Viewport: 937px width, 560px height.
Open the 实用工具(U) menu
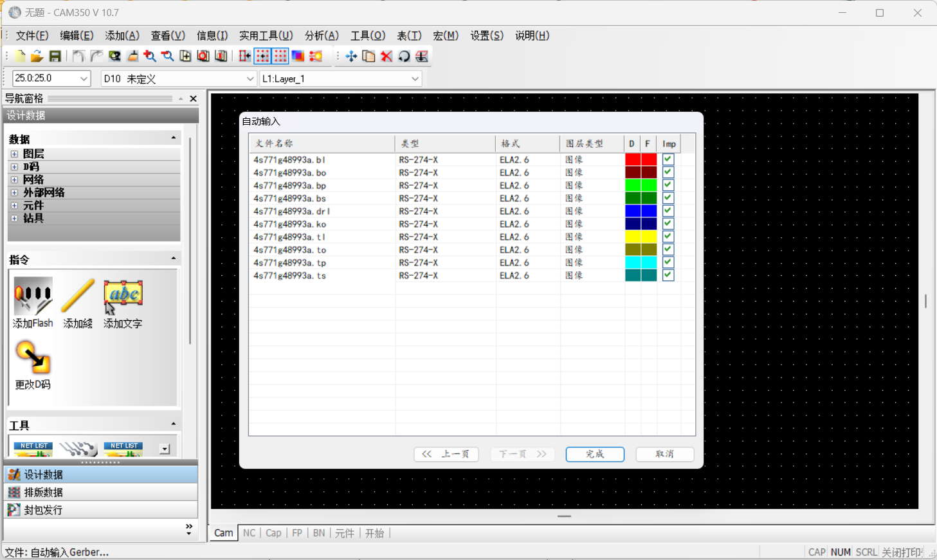[x=266, y=36]
